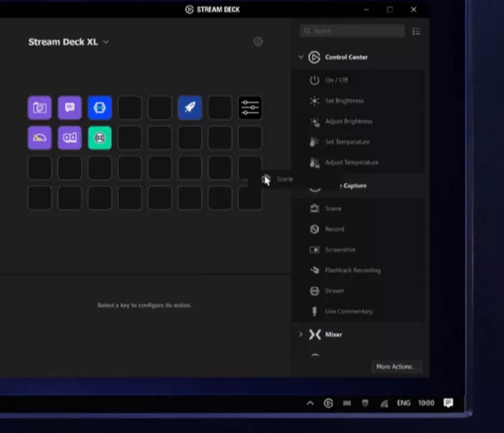Select the sliders mixer key in top row
This screenshot has height=433, width=504.
click(250, 107)
